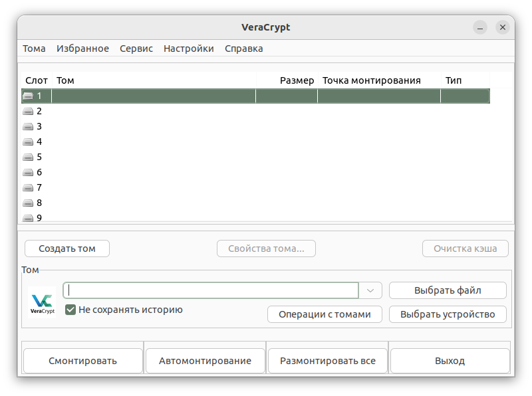
Task: Click the Слот column header
Action: pos(37,80)
